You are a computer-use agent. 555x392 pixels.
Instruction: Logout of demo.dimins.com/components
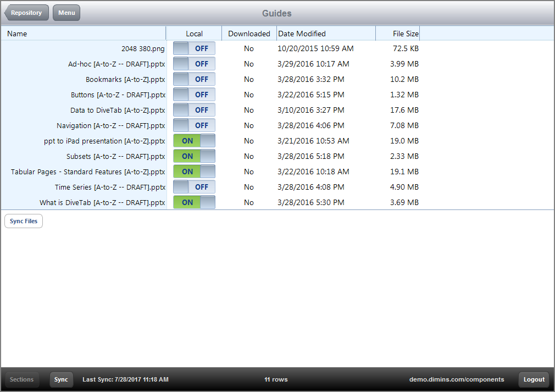[533, 379]
